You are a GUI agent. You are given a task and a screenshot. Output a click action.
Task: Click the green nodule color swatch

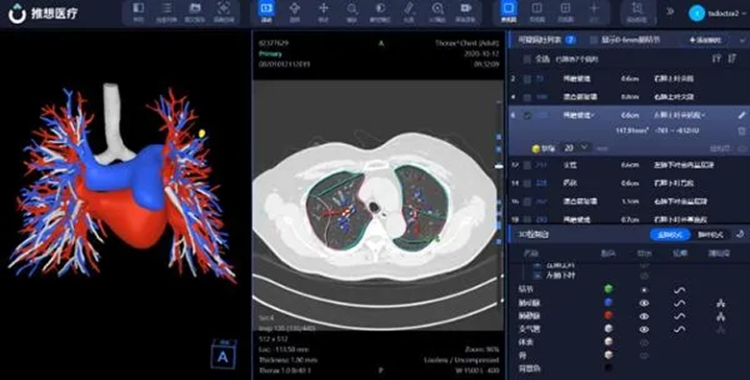point(608,289)
